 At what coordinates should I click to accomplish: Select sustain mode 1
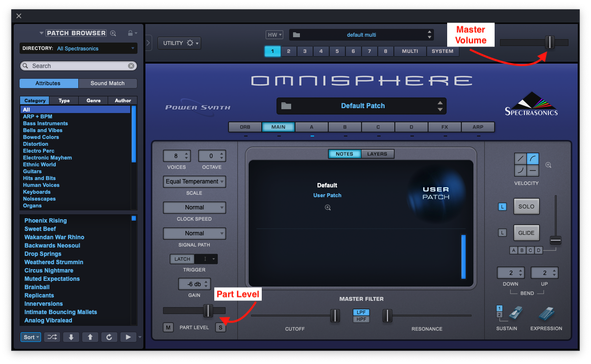click(x=500, y=308)
